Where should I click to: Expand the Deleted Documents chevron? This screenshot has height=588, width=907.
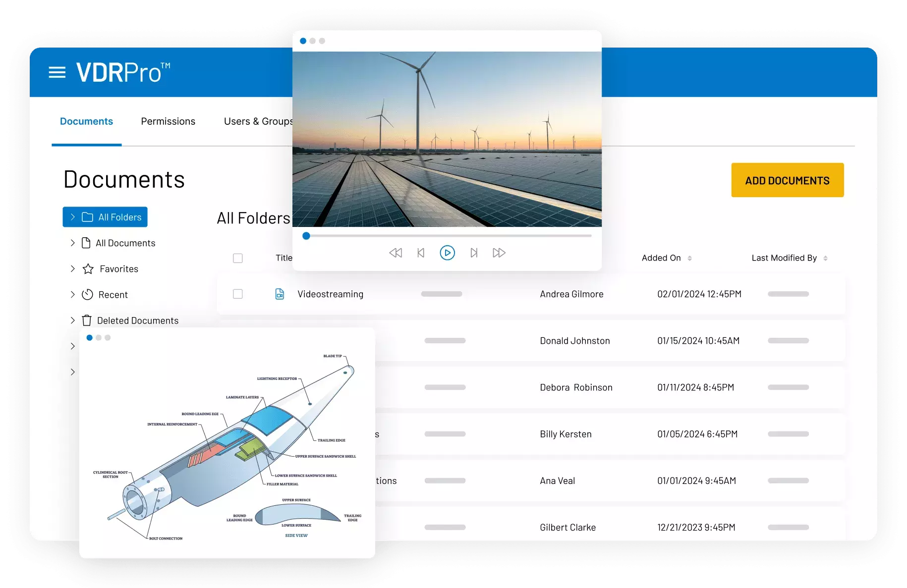tap(73, 321)
